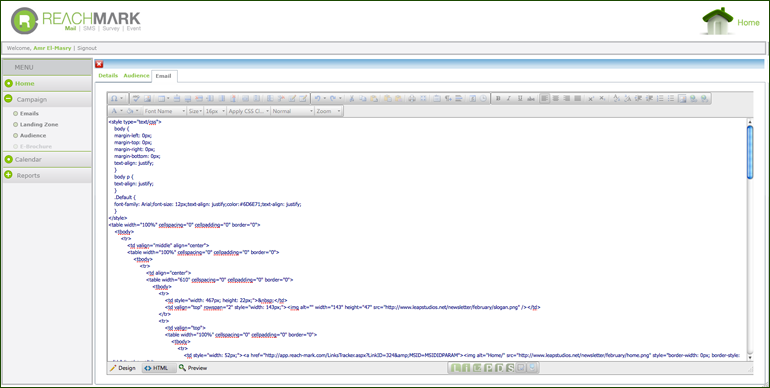This screenshot has height=388, width=770.
Task: Open the Normal paragraph style dropdown
Action: point(293,111)
